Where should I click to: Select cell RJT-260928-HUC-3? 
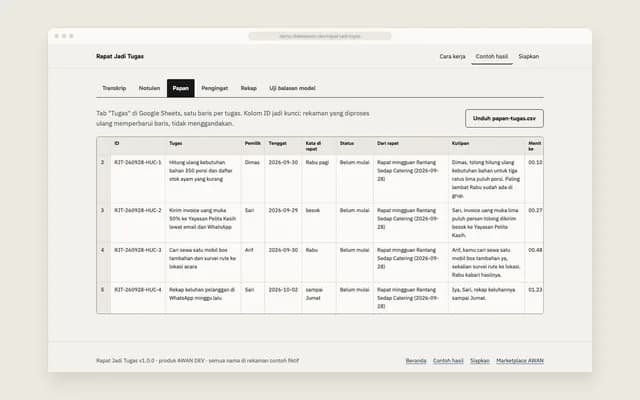point(138,262)
